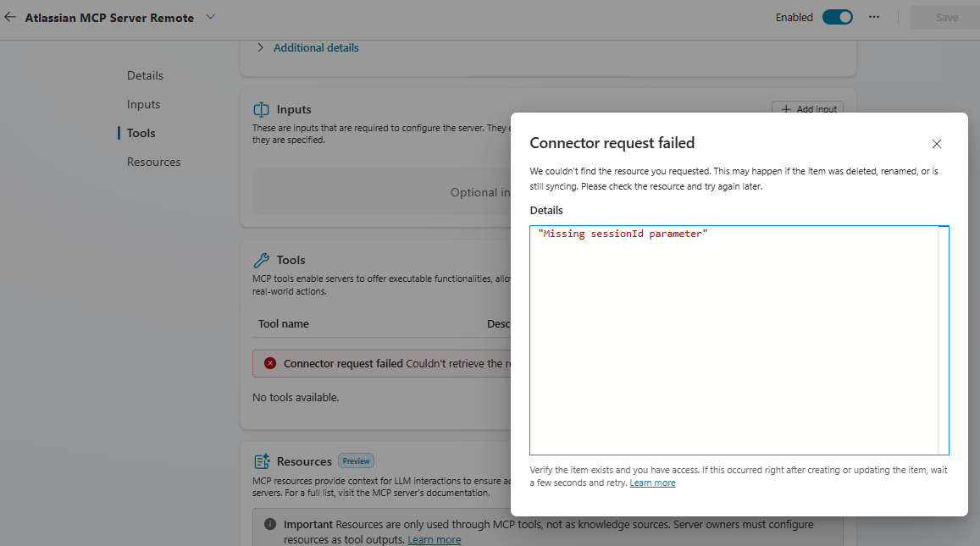Screen dimensions: 980x546
Task: Expand the Additional details section
Action: (308, 47)
